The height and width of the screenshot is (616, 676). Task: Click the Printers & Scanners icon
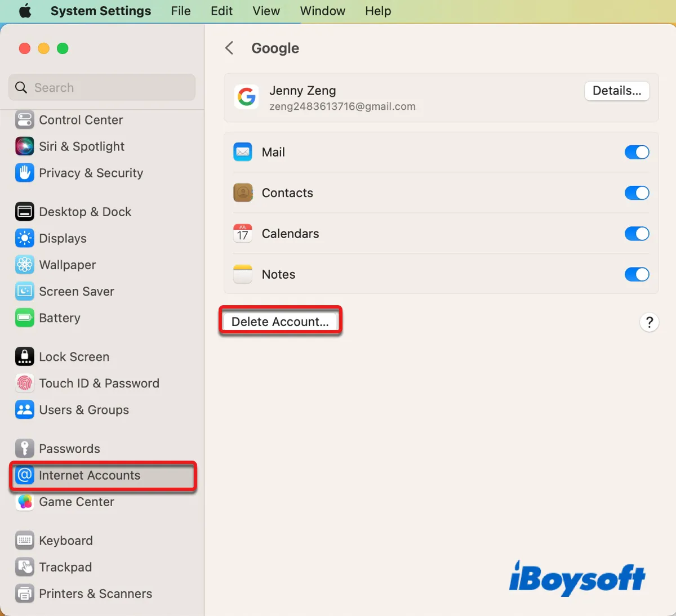coord(24,593)
